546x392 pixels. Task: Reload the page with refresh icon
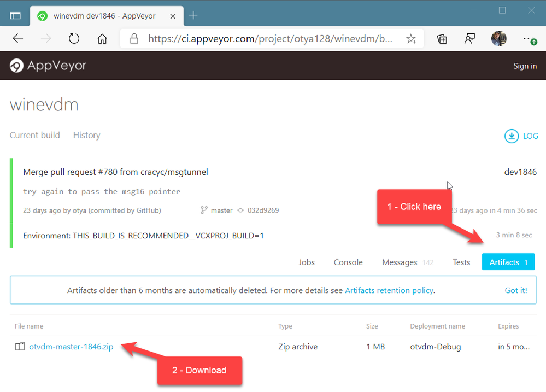pos(74,38)
